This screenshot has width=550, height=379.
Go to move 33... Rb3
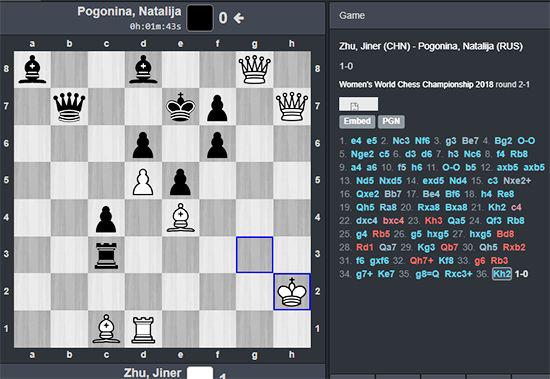[499, 261]
